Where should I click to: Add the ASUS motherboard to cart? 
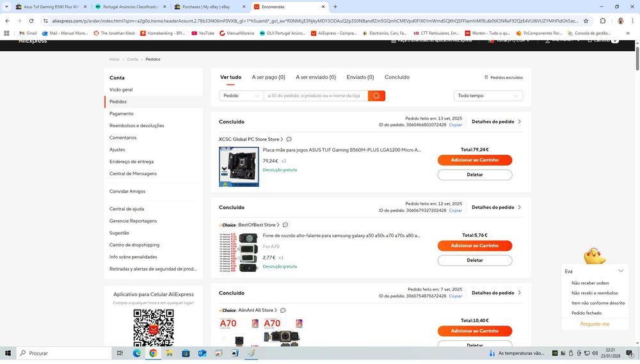pyautogui.click(x=475, y=160)
